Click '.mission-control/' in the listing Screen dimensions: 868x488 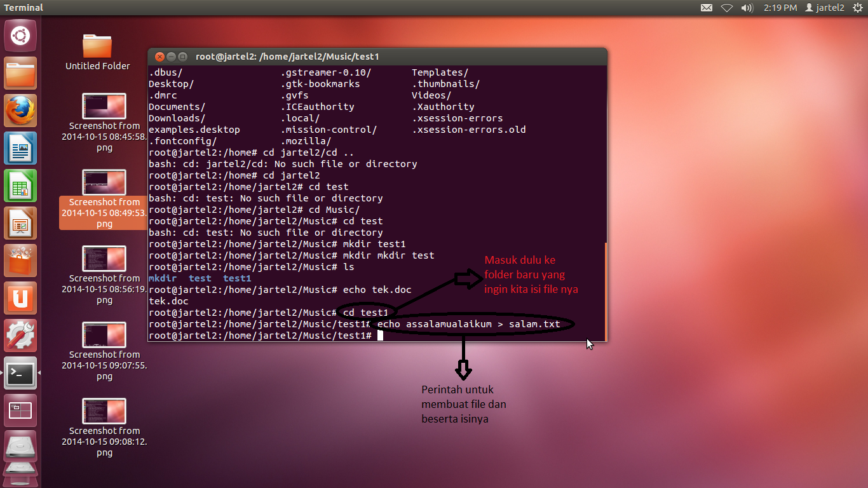coord(329,130)
